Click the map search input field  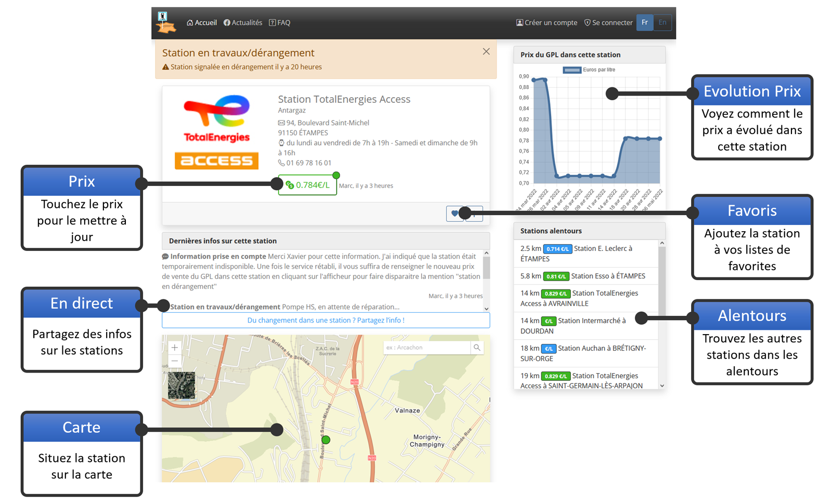[426, 348]
